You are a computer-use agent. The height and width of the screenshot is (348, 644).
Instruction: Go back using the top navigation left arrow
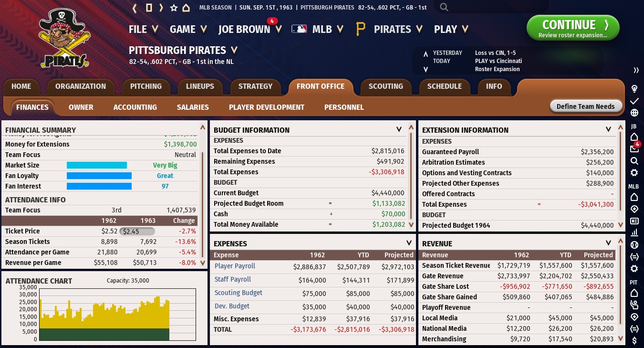click(135, 8)
